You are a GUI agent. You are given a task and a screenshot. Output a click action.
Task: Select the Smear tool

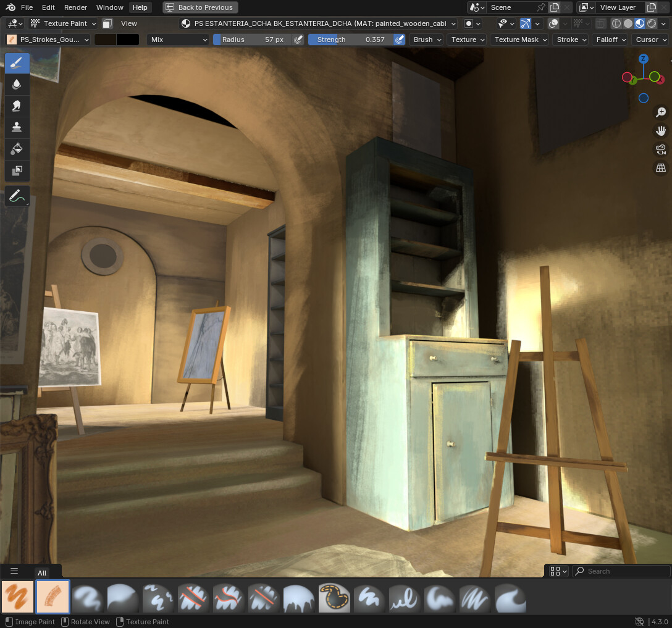[x=17, y=106]
